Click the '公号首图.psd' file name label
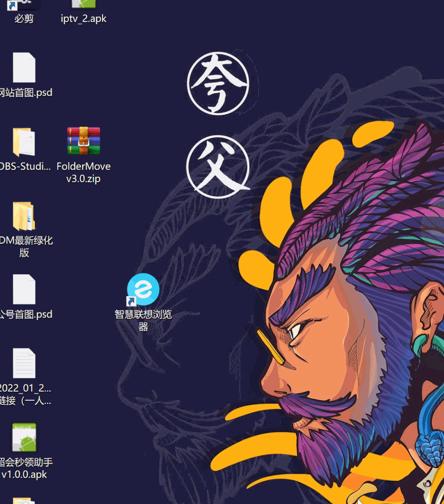Viewport: 444px width, 504px height. pyautogui.click(x=26, y=314)
